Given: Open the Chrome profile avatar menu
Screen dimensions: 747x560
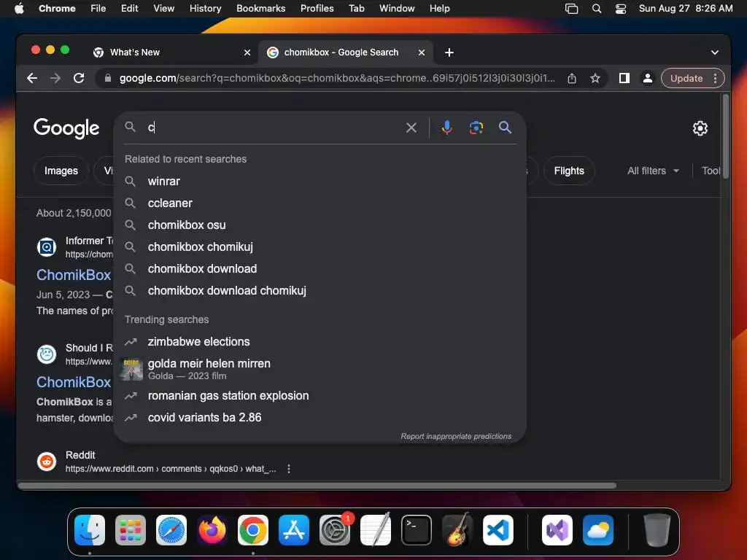Looking at the screenshot, I should pos(648,78).
